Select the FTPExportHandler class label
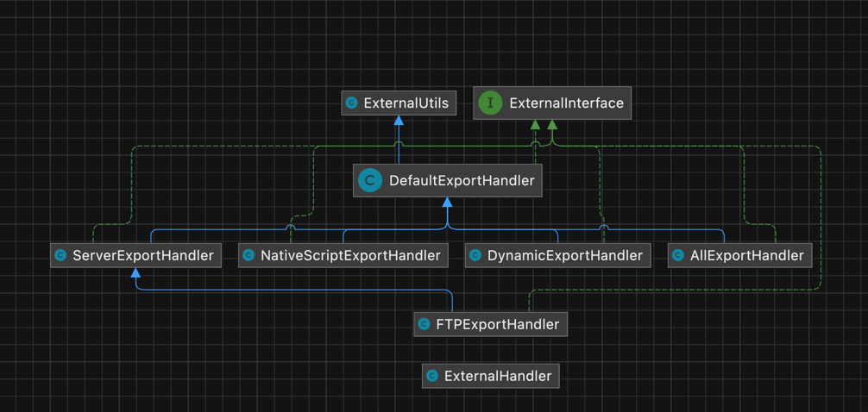The width and height of the screenshot is (868, 412). click(x=498, y=324)
